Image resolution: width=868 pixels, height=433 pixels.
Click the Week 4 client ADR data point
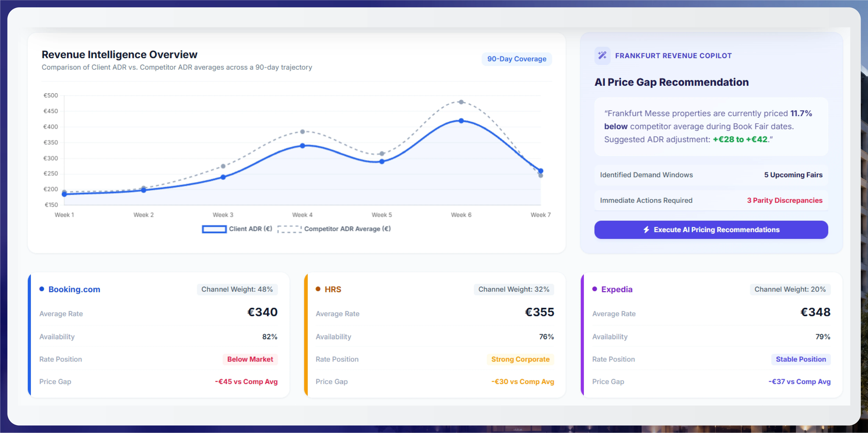pos(302,146)
